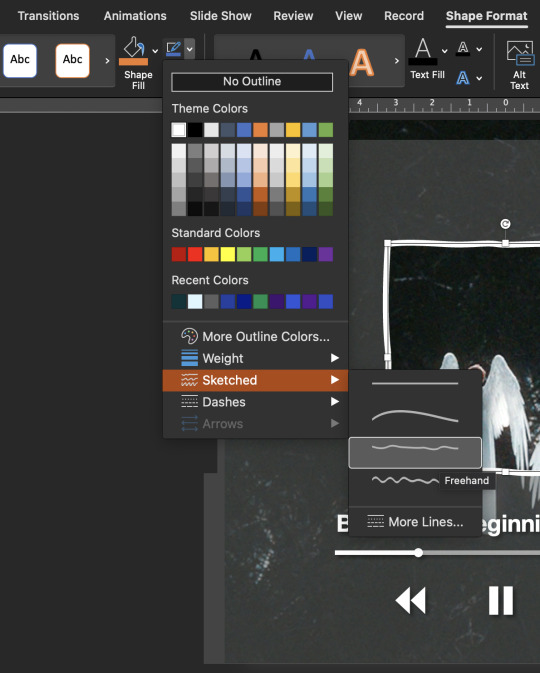This screenshot has height=673, width=540.
Task: Pick the gold theme color swatch
Action: [293, 130]
